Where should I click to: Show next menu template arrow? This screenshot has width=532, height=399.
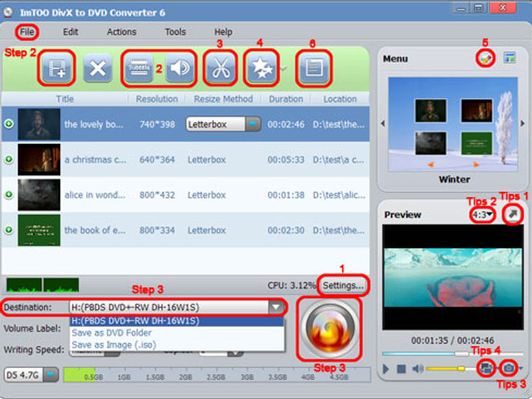coord(523,123)
